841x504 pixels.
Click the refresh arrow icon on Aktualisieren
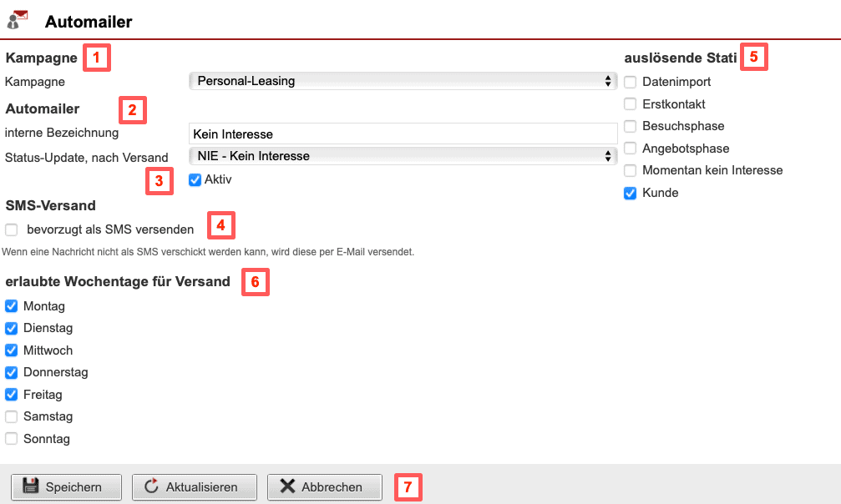click(x=151, y=486)
